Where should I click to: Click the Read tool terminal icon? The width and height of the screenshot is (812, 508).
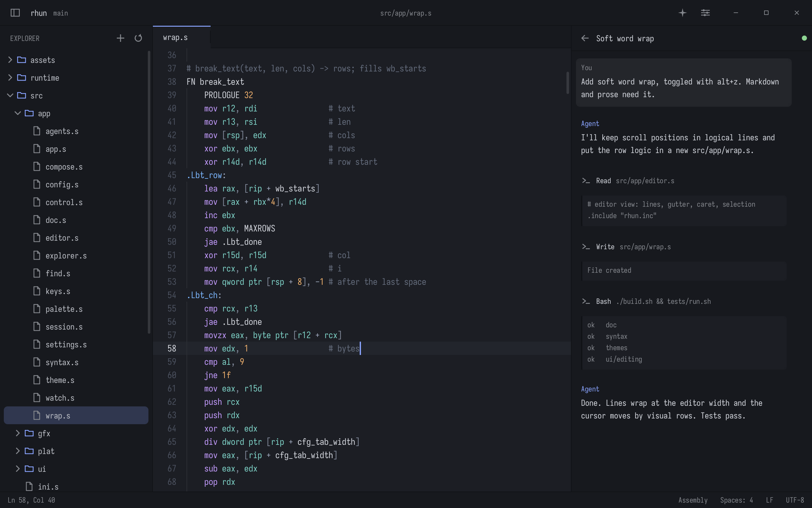pyautogui.click(x=586, y=181)
